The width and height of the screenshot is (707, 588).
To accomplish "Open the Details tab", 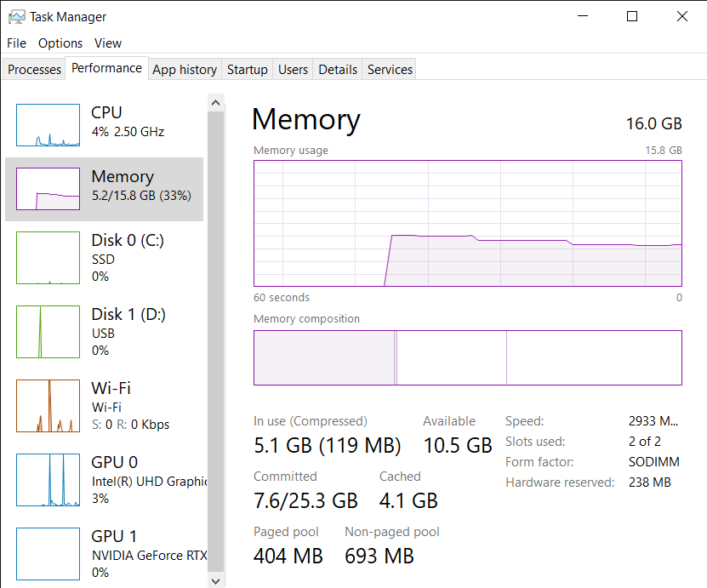I will click(x=337, y=70).
